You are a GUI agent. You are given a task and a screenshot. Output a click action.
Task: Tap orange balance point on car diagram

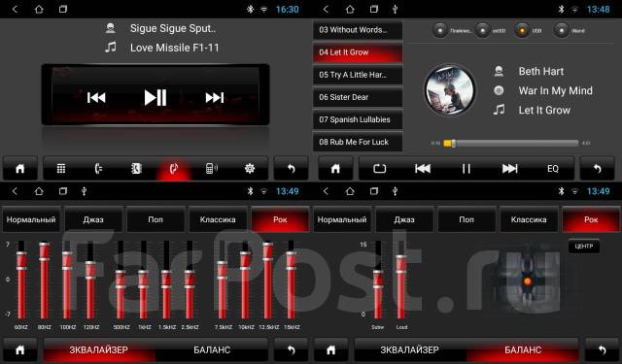tap(527, 281)
